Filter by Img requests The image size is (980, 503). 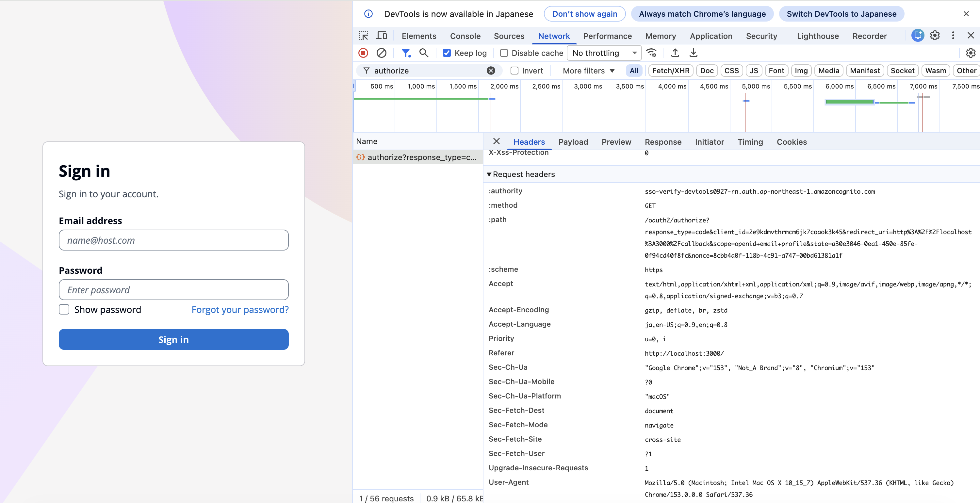[x=801, y=71]
